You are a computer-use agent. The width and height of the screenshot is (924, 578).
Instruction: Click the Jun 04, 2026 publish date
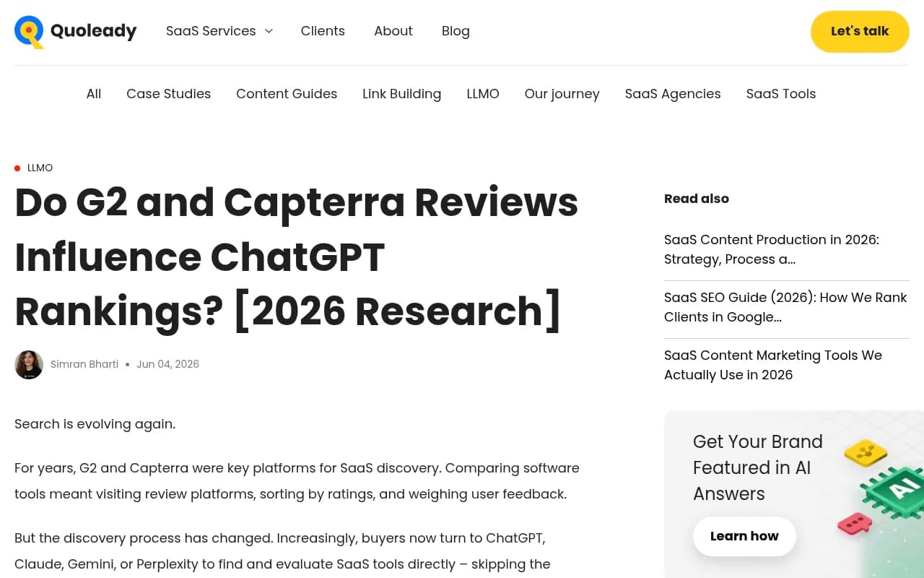[x=167, y=364]
